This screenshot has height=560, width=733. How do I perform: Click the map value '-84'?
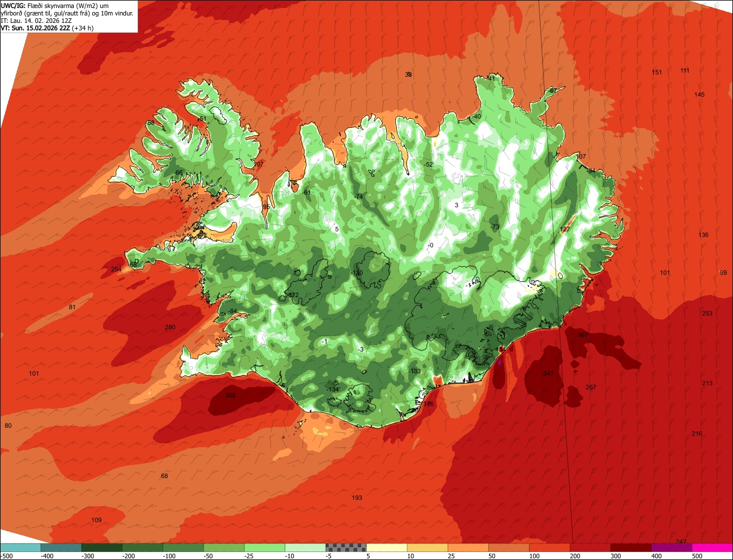(x=231, y=311)
